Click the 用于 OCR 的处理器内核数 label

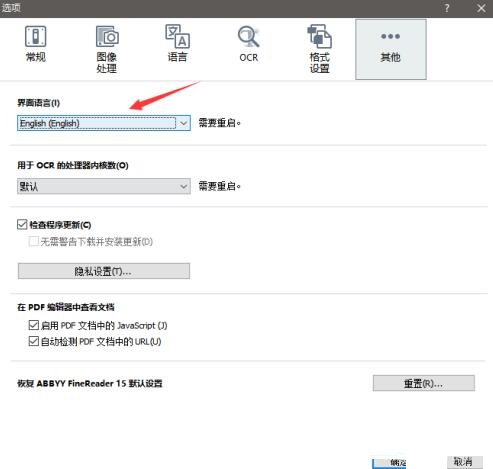click(73, 165)
